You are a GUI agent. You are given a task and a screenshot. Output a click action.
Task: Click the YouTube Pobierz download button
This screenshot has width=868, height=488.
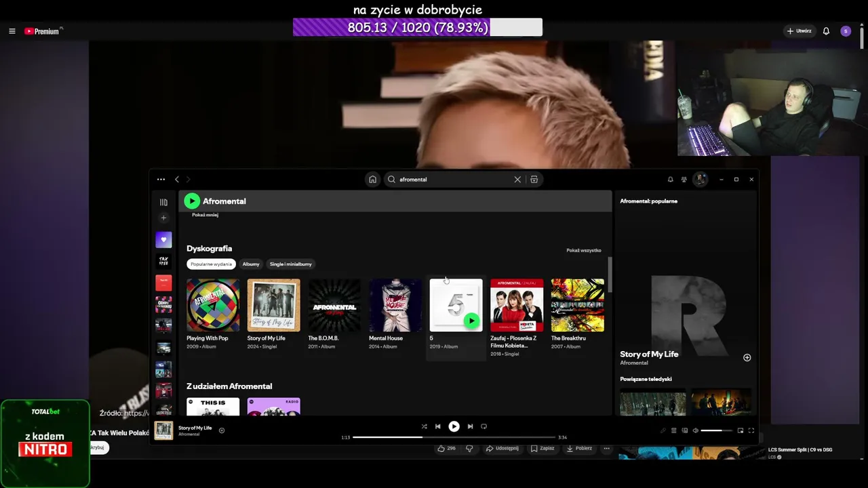(x=579, y=449)
